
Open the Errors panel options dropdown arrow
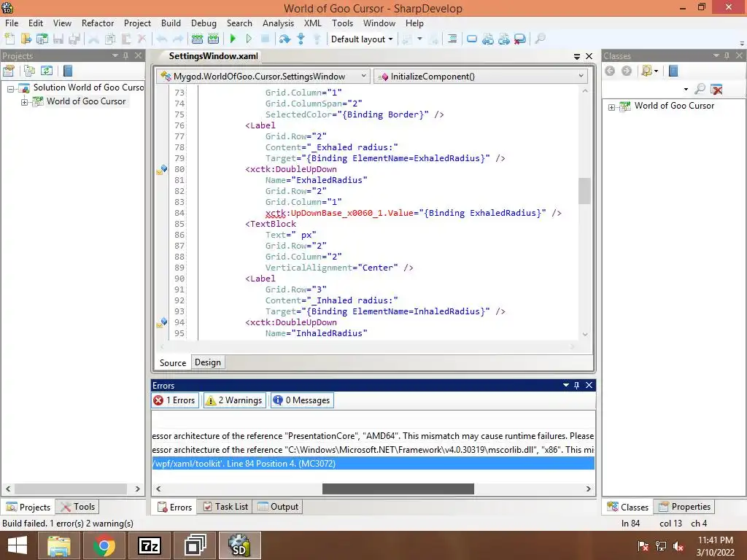(x=566, y=385)
